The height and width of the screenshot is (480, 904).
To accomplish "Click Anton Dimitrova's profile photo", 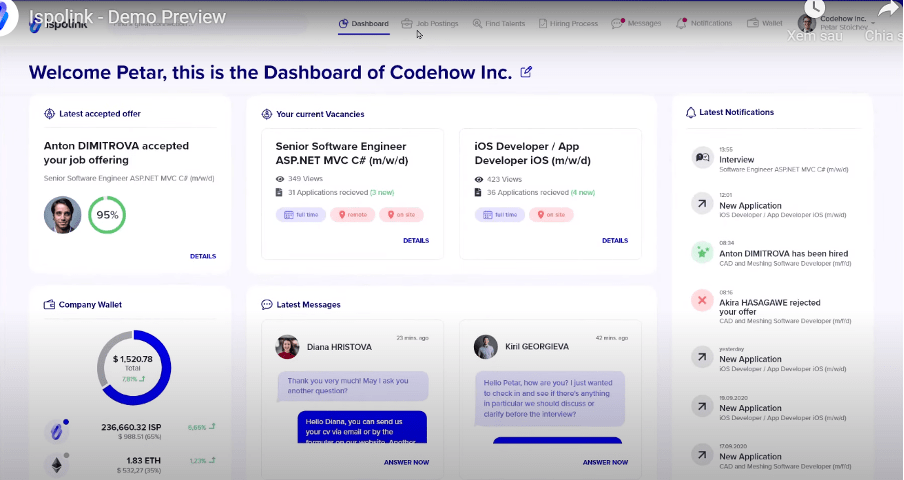I will [61, 214].
